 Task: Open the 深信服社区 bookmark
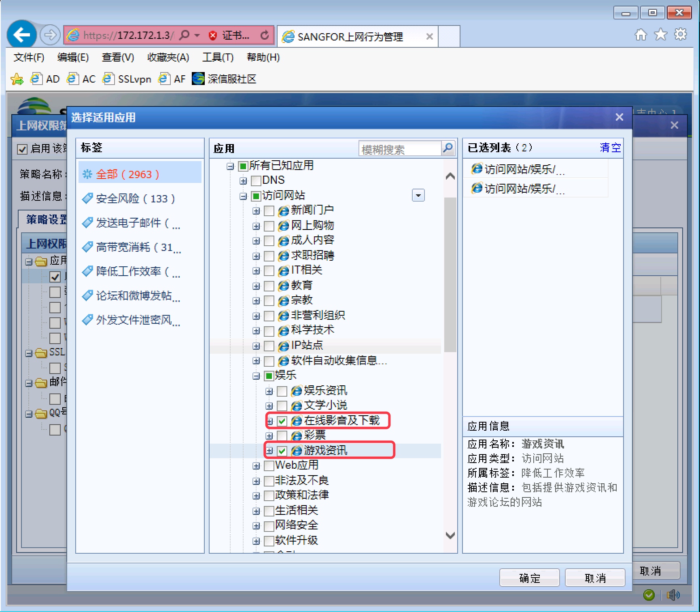225,79
